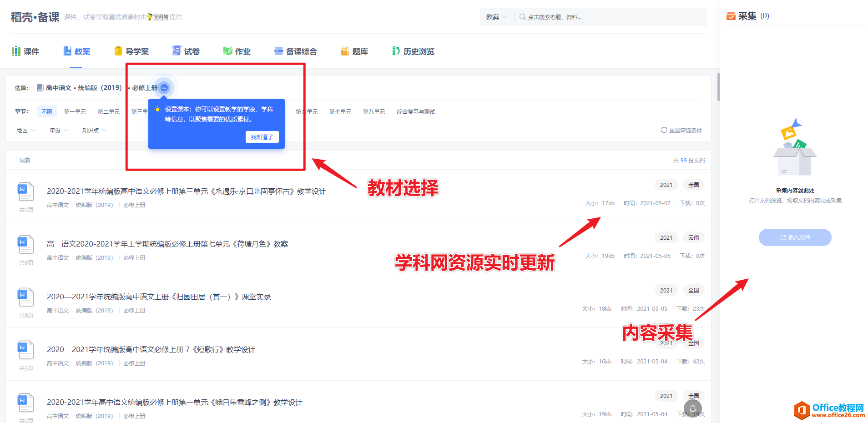Click Word icon of 峨日朵雪峰之侧 document
Screen dimensions: 868x423
pyautogui.click(x=25, y=403)
